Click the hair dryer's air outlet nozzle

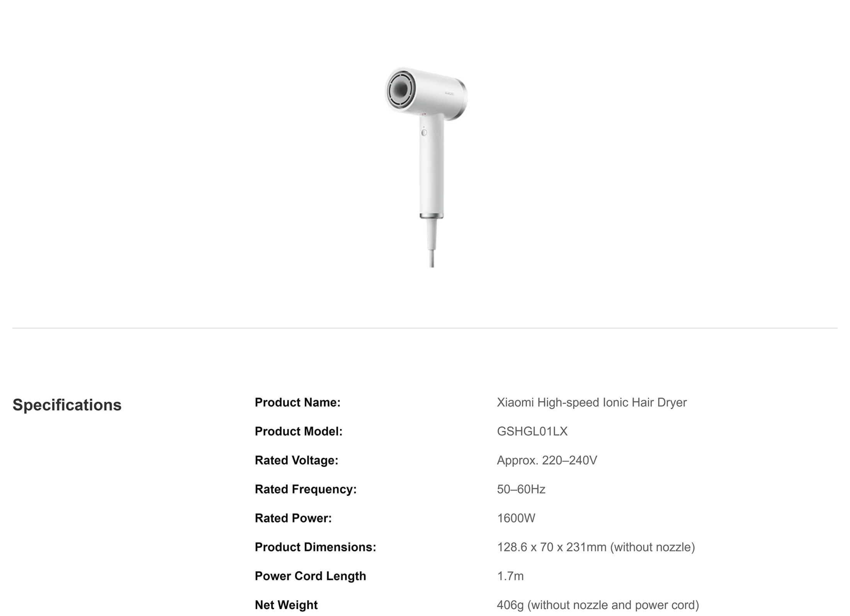pos(401,90)
